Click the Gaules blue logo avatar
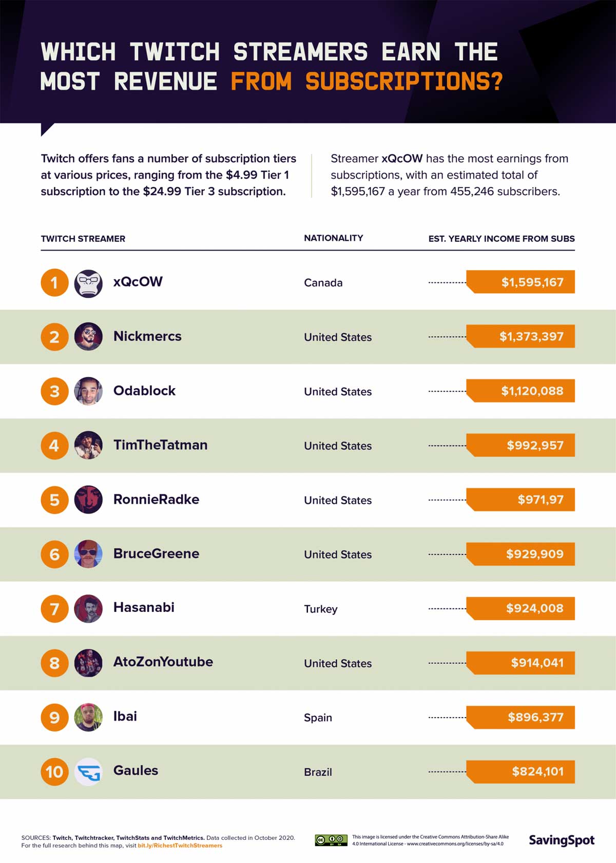Image resolution: width=616 pixels, height=863 pixels. pyautogui.click(x=88, y=772)
